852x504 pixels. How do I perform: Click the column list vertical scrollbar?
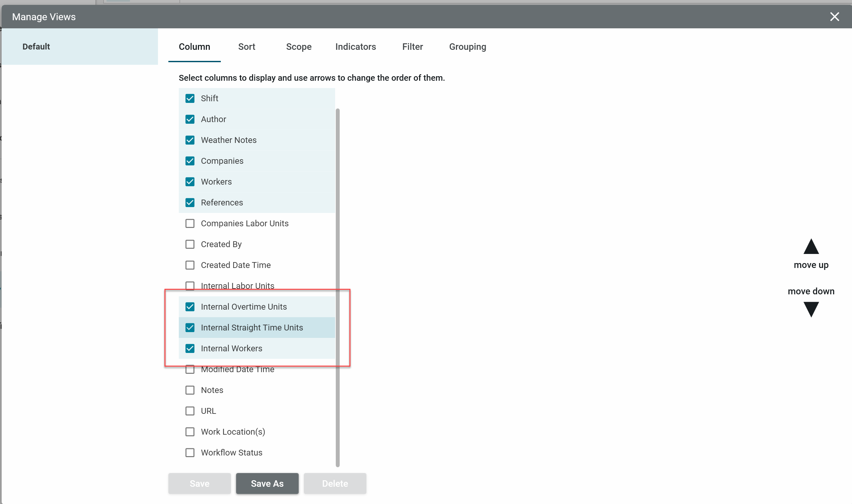pyautogui.click(x=337, y=287)
